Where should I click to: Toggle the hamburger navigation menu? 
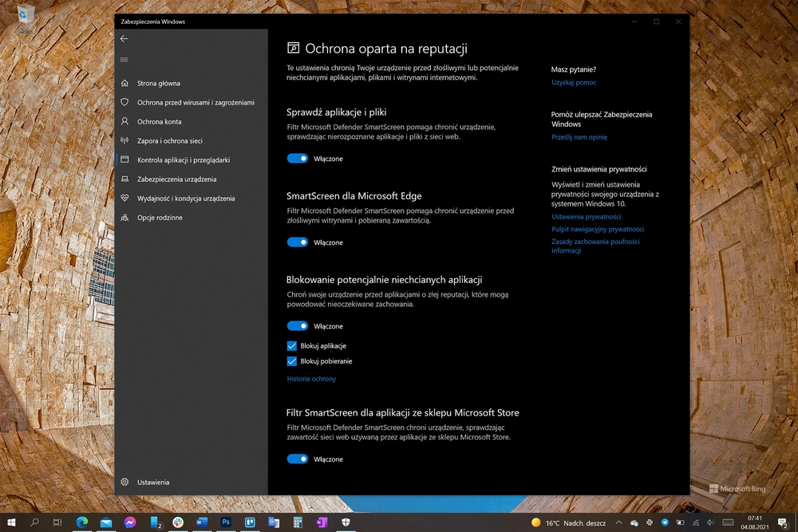pos(124,60)
